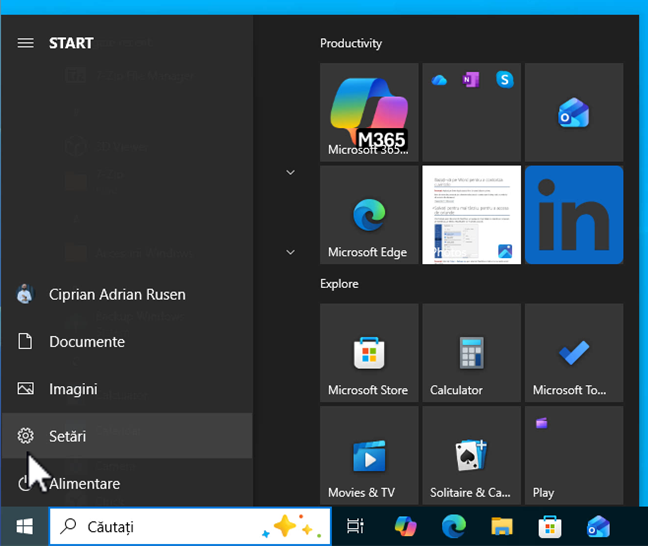Open the Microsoft 365 Copilot tile

(369, 112)
